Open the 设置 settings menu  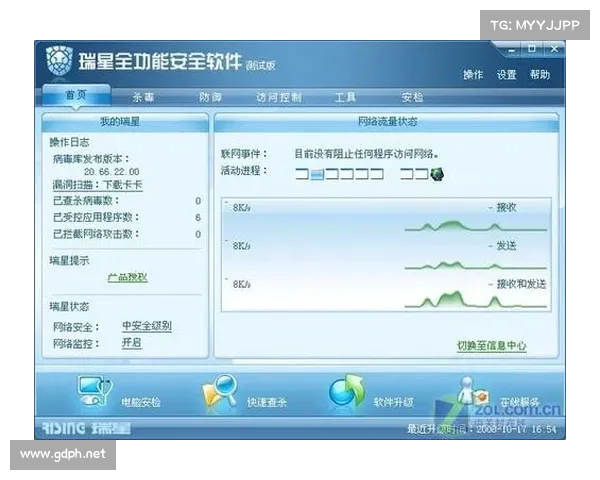click(507, 75)
